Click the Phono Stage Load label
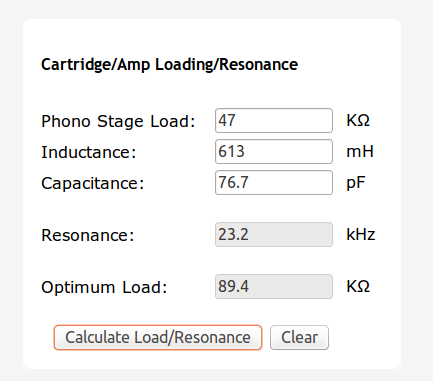This screenshot has width=433, height=381. tap(118, 121)
